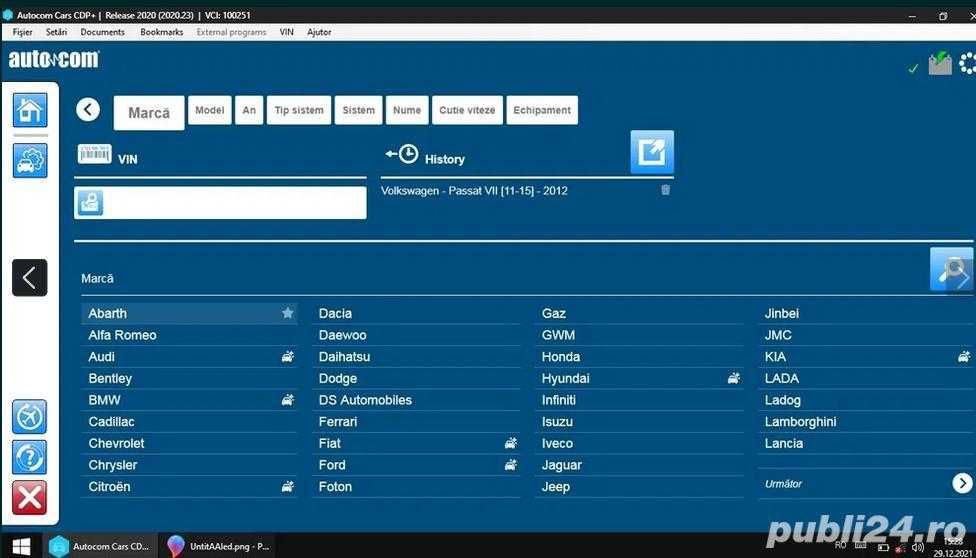Click the car icon beside Citroën

pos(288,486)
